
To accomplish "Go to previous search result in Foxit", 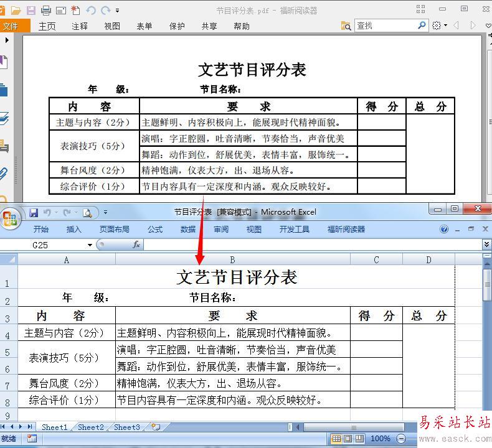I will [x=457, y=26].
